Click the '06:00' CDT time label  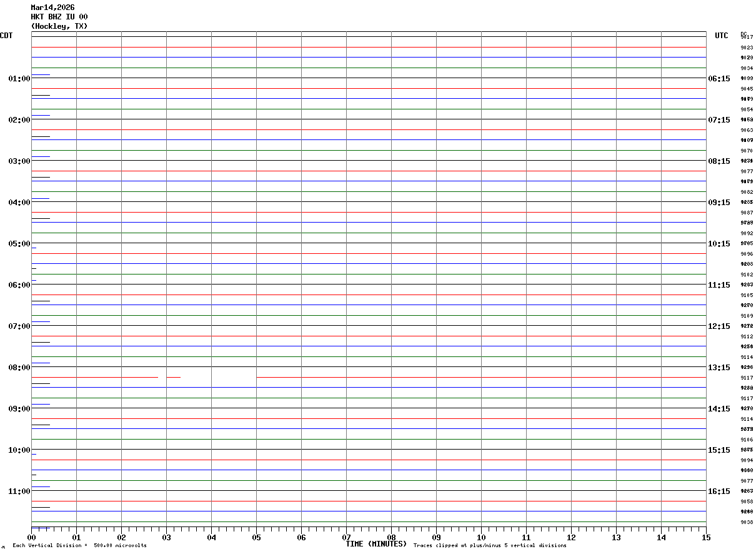pos(19,285)
